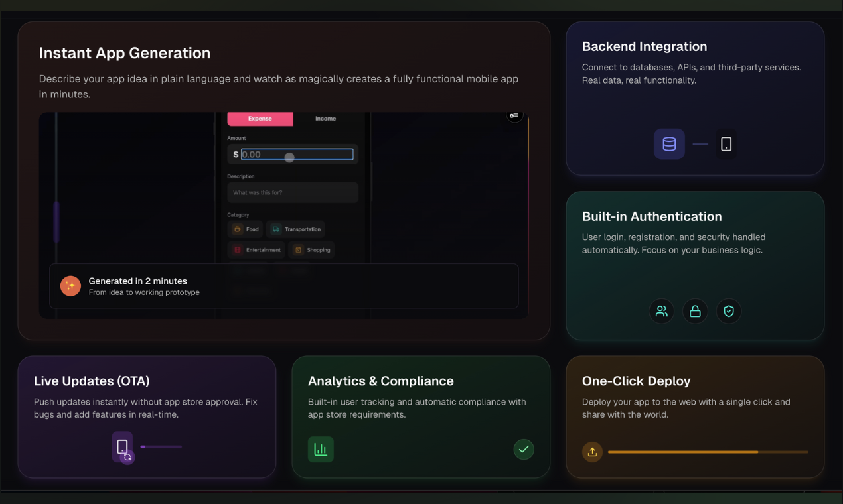The width and height of the screenshot is (843, 504).
Task: Click the green checkmark in Analytics & Compliance
Action: coord(524,449)
